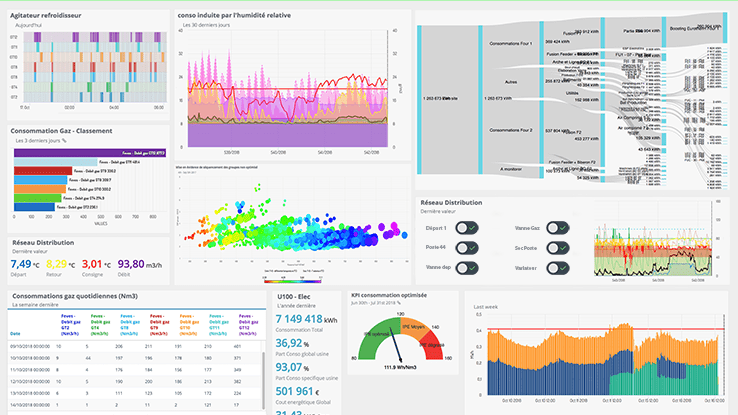
Task: Click the 7,49 °C Départ value
Action: 25,264
